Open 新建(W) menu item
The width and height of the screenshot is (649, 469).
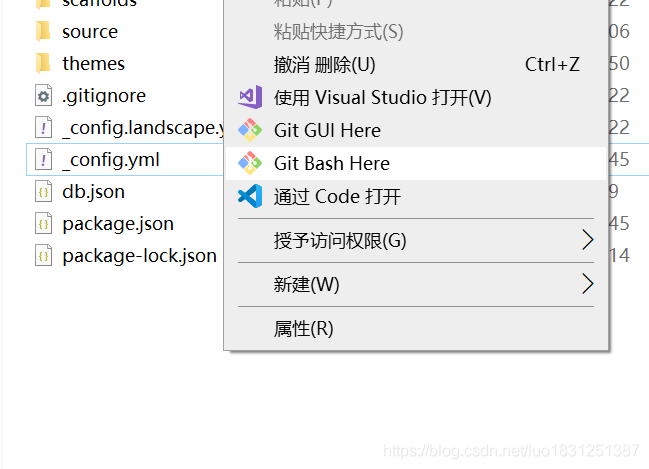click(416, 284)
